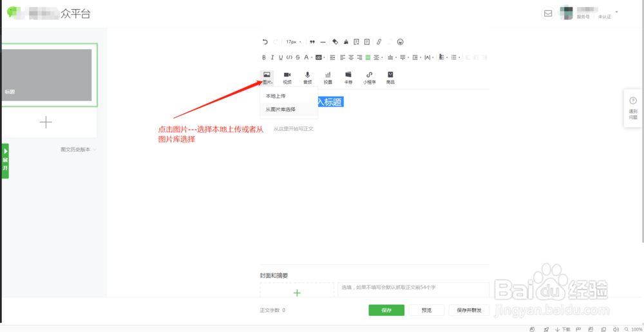Open the line height dropdown

pyautogui.click(x=417, y=57)
